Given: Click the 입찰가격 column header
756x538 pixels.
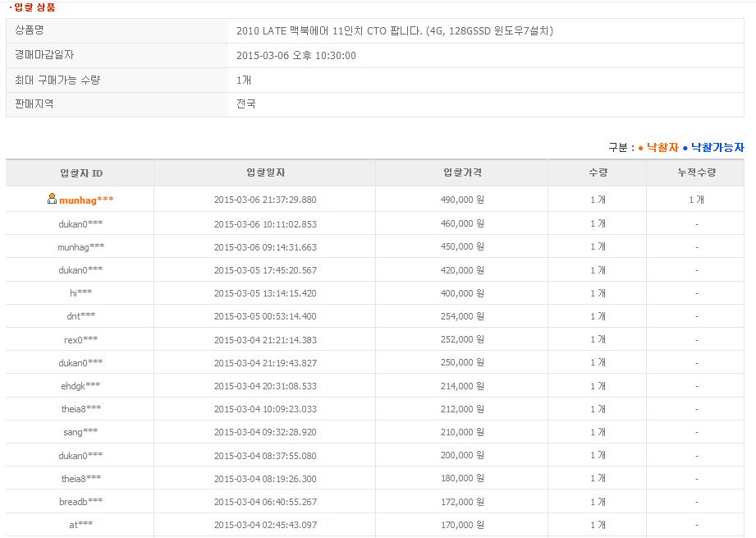Looking at the screenshot, I should 462,172.
